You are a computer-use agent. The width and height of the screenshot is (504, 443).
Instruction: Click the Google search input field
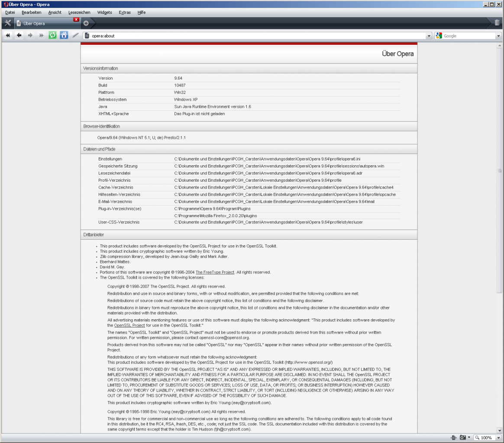(469, 35)
